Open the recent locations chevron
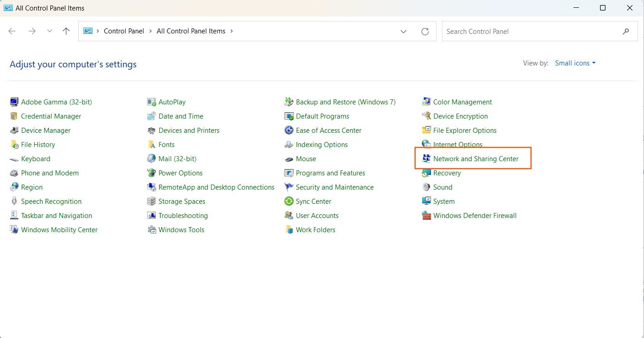Viewport: 644px width, 338px height. coord(49,31)
